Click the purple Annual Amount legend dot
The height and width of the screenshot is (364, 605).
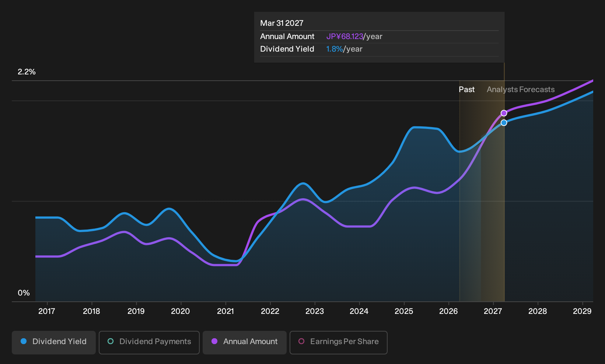click(x=214, y=341)
